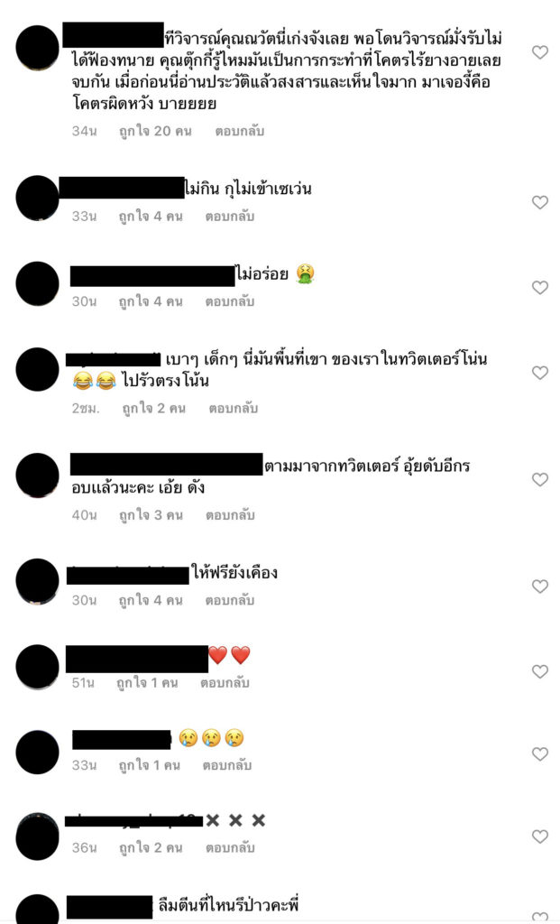This screenshot has height=924, width=560.
Task: Tap ตอบกลับ under 'ให้ฟรียังเคือง'
Action: click(x=230, y=600)
